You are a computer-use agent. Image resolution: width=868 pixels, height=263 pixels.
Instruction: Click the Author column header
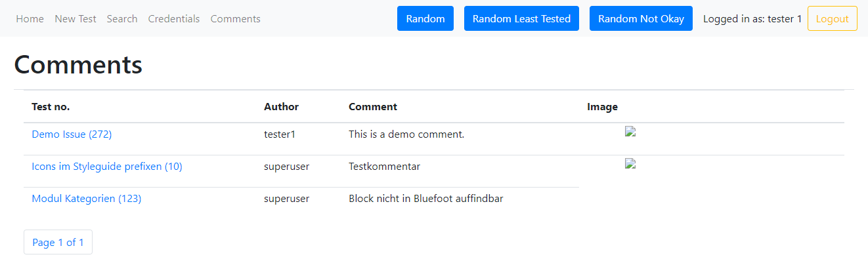pos(281,107)
